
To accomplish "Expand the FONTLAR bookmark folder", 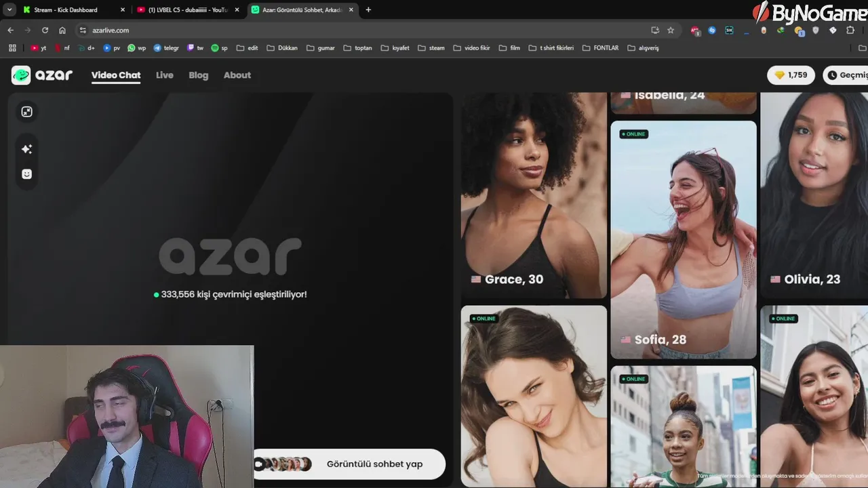I will click(x=601, y=48).
